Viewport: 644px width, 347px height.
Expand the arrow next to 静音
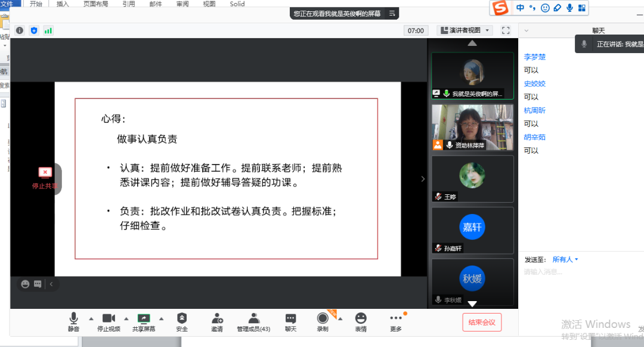tap(91, 318)
